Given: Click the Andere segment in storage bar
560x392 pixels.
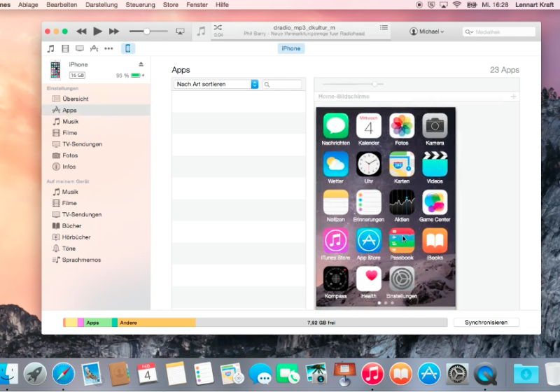Looking at the screenshot, I should pos(156,323).
